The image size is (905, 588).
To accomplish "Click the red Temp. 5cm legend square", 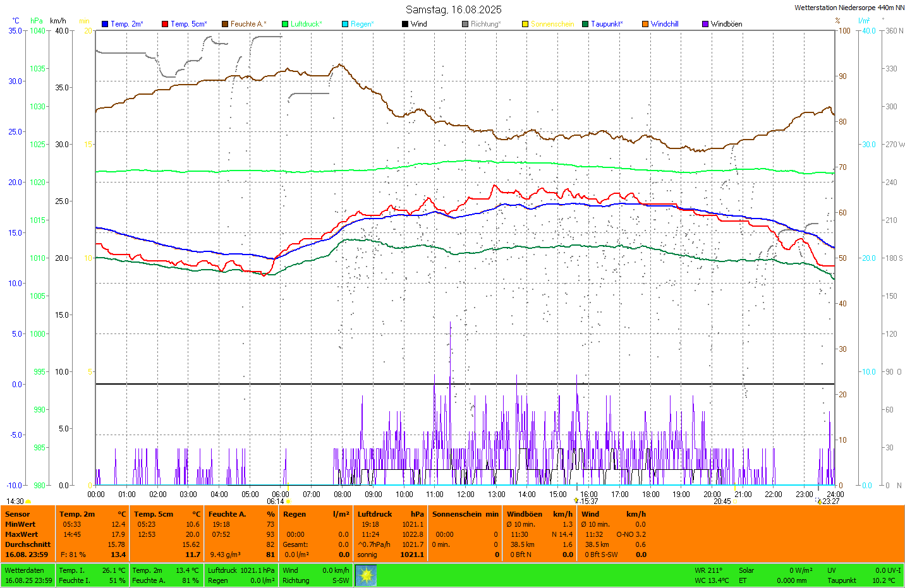I will point(165,24).
